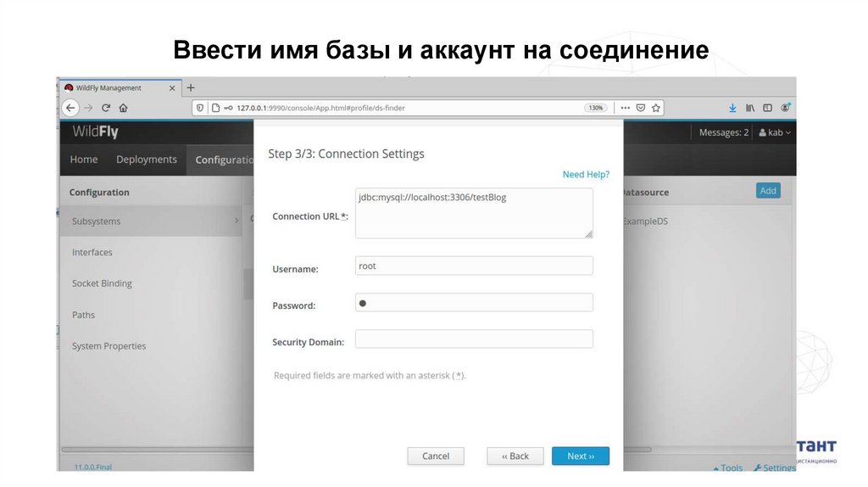Click the 11.0.0.Final version link
Screen dimensions: 868x487
point(93,467)
